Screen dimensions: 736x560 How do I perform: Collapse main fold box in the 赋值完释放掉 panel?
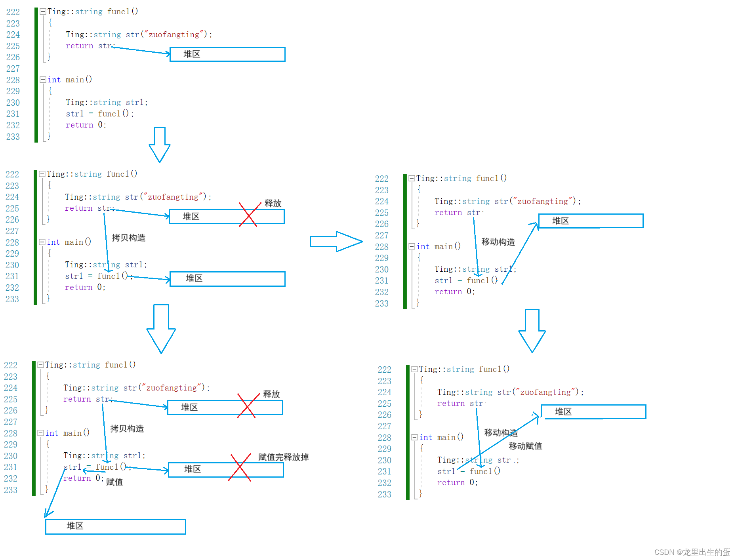40,433
